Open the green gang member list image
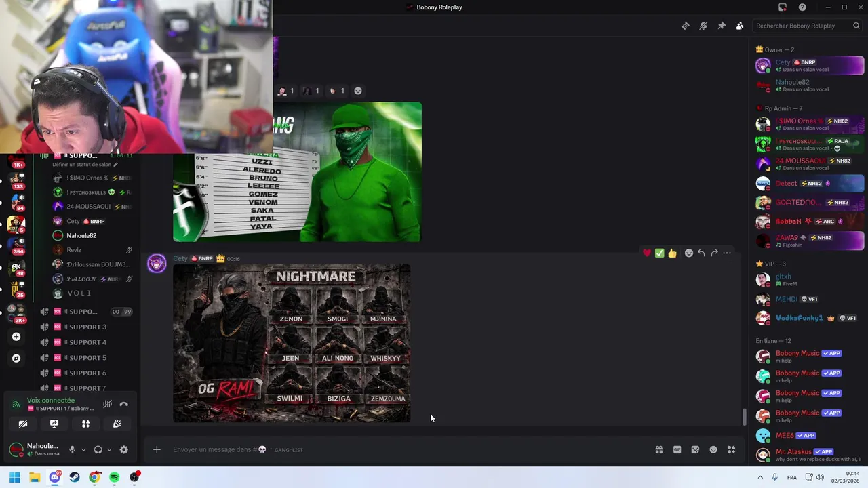 click(x=297, y=172)
